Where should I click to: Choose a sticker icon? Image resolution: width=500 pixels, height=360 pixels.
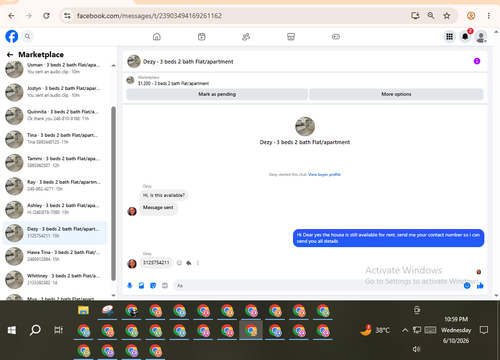[x=153, y=286]
